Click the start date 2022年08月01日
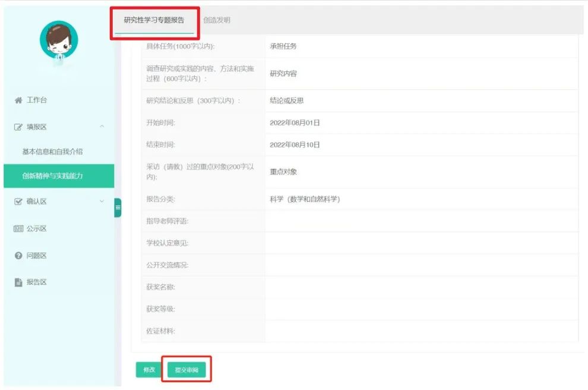The image size is (588, 390). click(295, 123)
